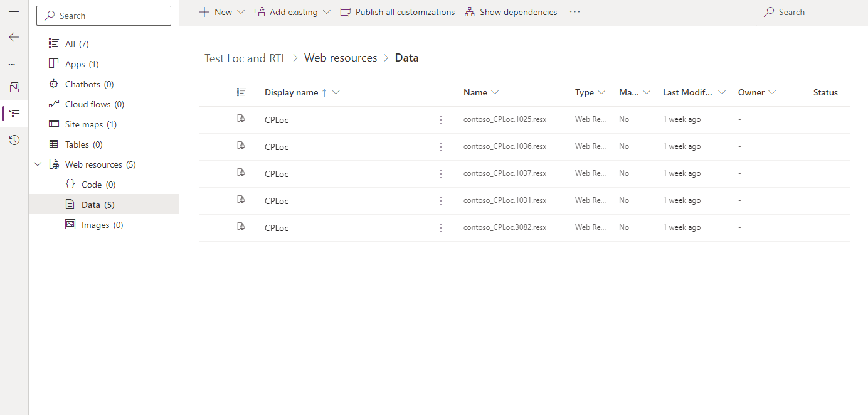
Task: Open the Tables section
Action: tap(77, 144)
